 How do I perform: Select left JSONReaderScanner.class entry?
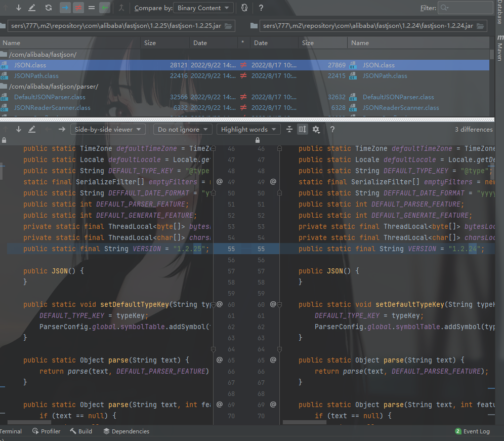(52, 108)
